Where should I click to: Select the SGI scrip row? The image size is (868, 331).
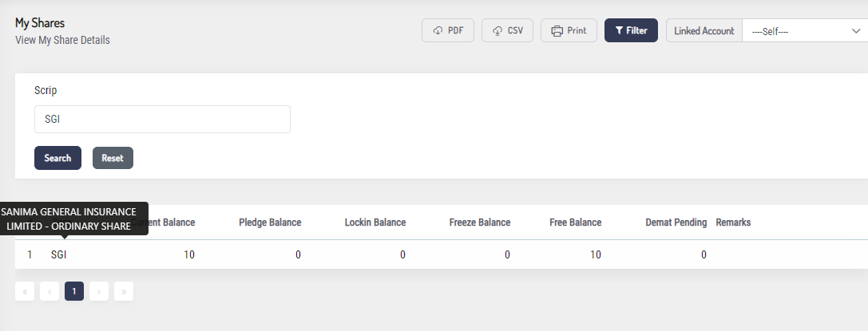pyautogui.click(x=59, y=255)
